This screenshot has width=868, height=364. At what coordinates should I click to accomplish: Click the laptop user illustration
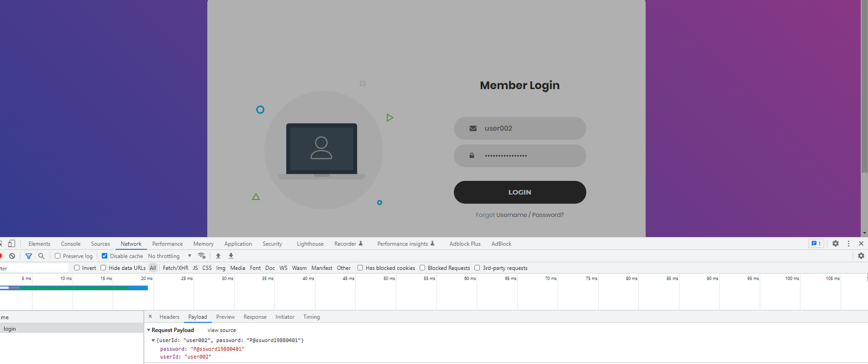pyautogui.click(x=321, y=150)
